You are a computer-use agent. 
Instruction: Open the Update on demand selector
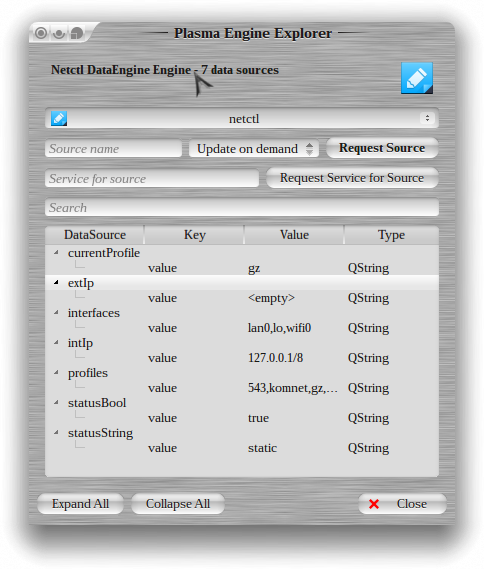click(x=254, y=148)
